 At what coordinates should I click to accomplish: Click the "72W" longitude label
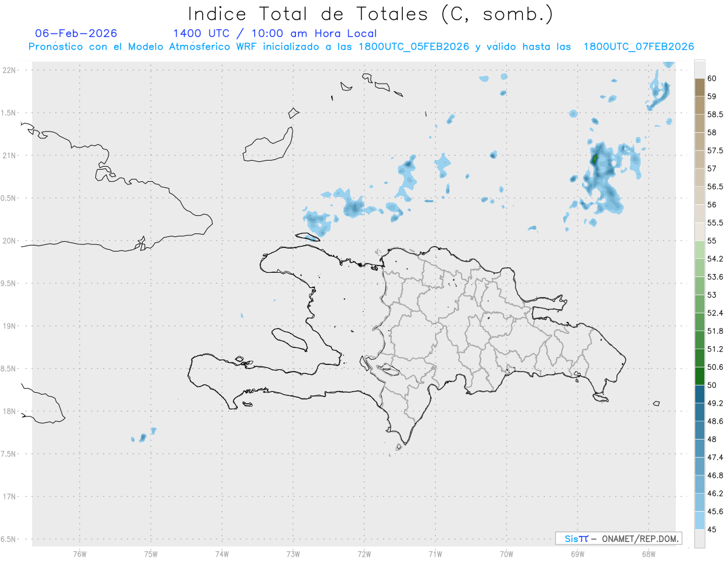pyautogui.click(x=365, y=554)
